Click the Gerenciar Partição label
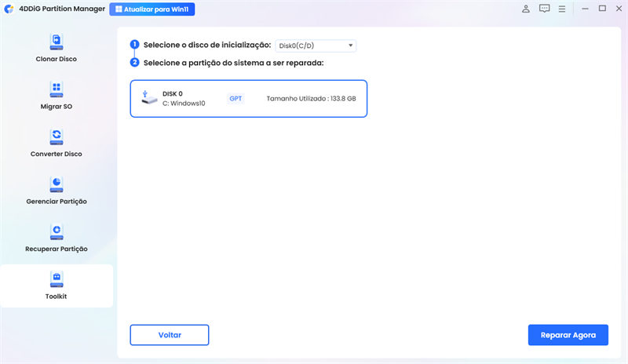This screenshot has height=364, width=628. pos(57,202)
